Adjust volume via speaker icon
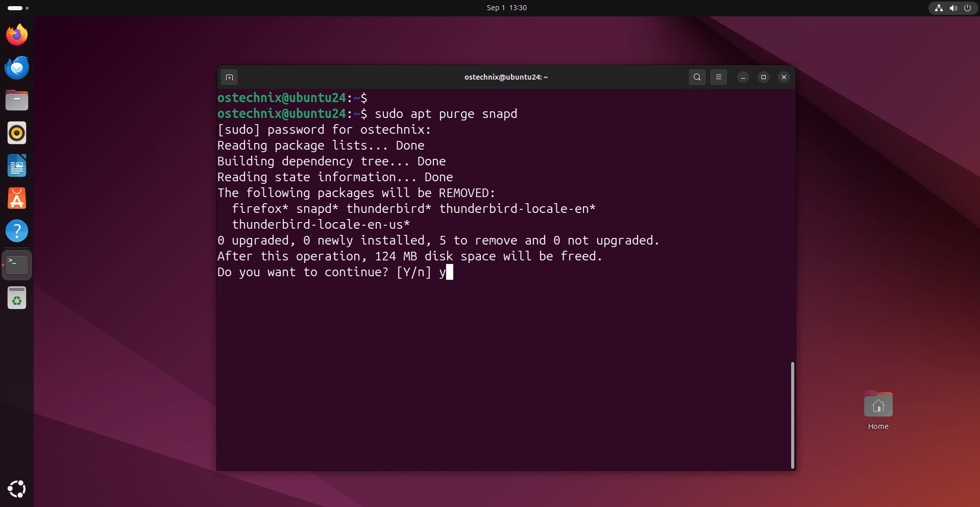This screenshot has width=980, height=507. tap(953, 8)
